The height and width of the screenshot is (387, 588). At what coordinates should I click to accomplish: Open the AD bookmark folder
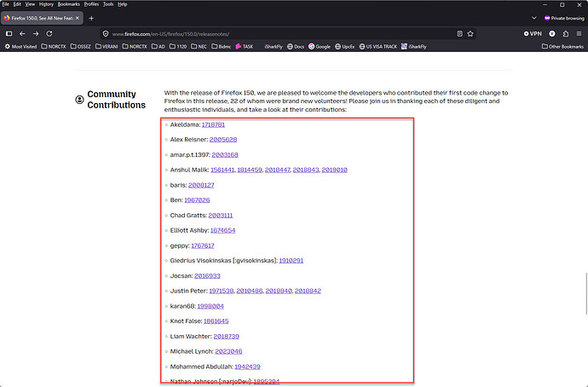click(x=159, y=47)
